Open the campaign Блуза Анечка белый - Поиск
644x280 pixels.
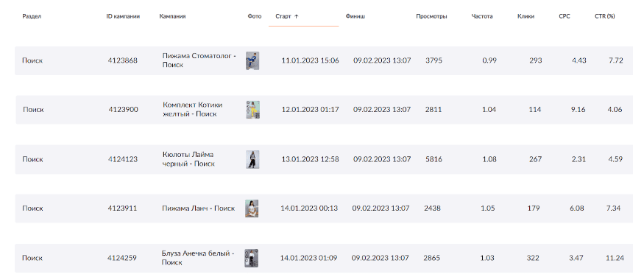198,258
